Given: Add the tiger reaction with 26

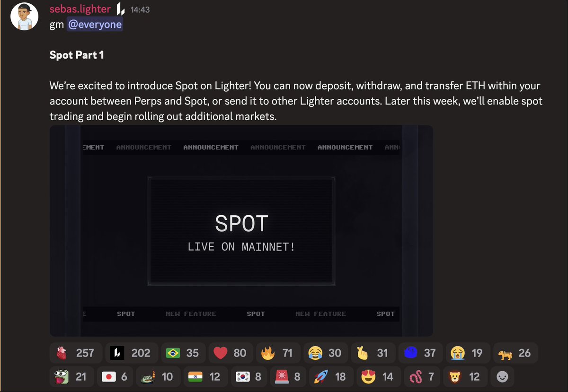Looking at the screenshot, I should click(x=515, y=353).
